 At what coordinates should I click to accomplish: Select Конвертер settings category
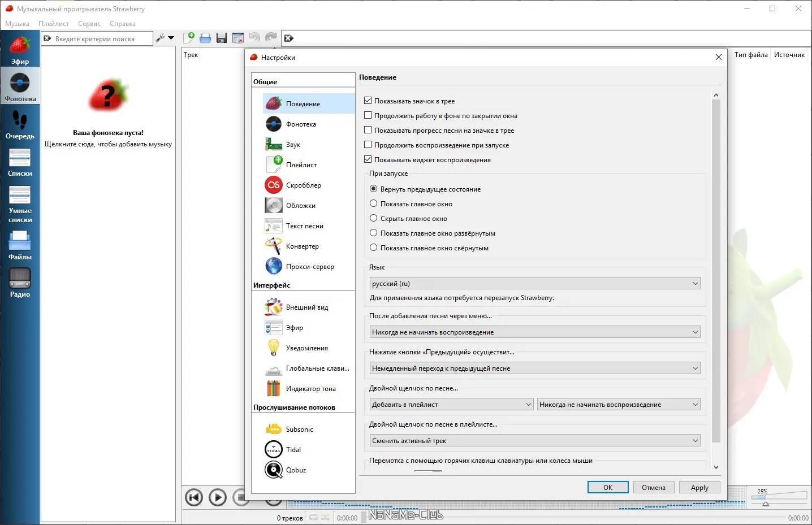309,246
